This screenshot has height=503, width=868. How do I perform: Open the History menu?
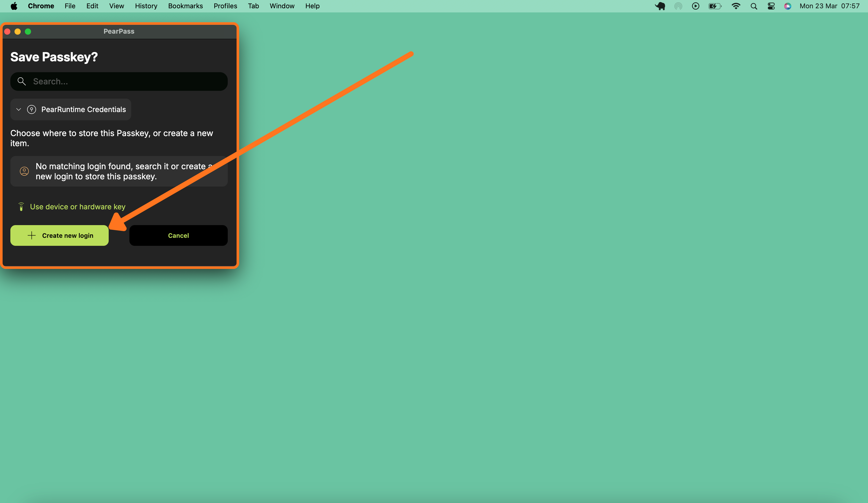(x=146, y=6)
